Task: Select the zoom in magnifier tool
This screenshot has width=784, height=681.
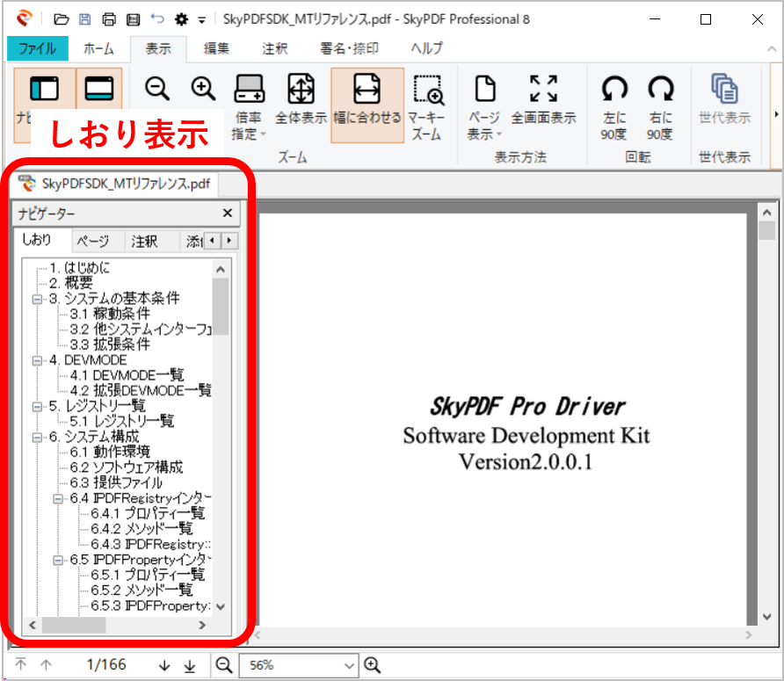Action: [203, 89]
